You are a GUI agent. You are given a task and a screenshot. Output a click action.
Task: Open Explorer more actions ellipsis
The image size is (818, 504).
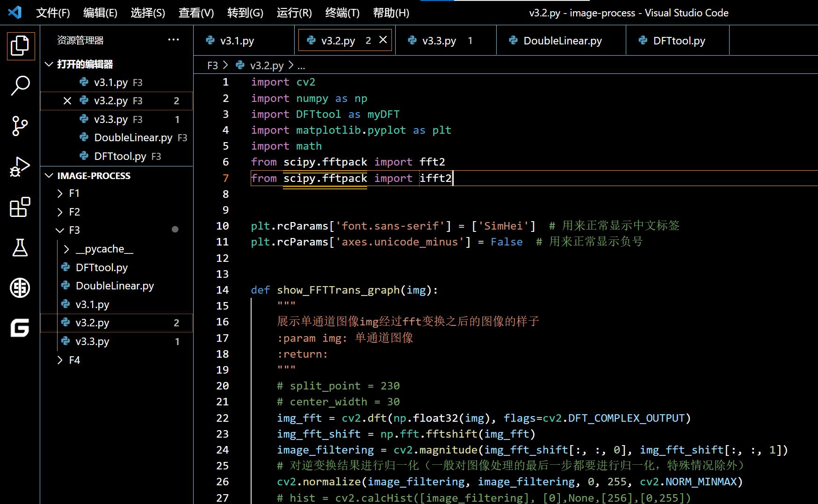click(x=174, y=40)
